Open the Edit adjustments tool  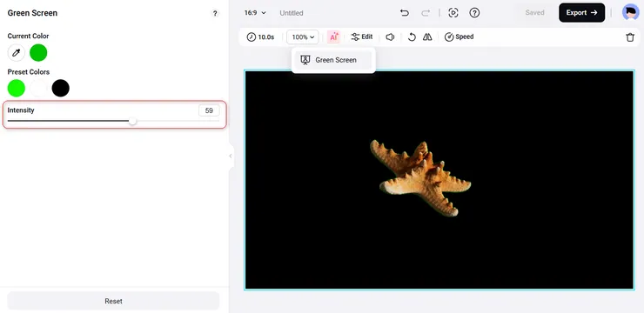pyautogui.click(x=362, y=37)
